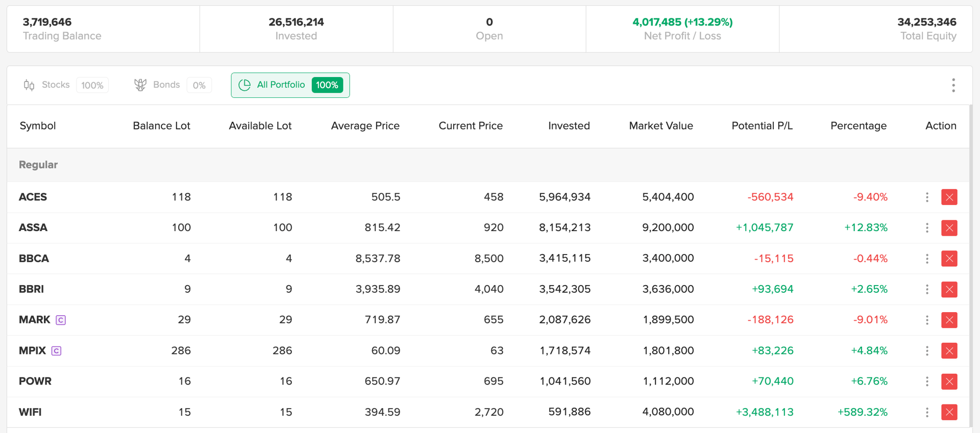Click ACES potential P/L -560,534

[770, 197]
